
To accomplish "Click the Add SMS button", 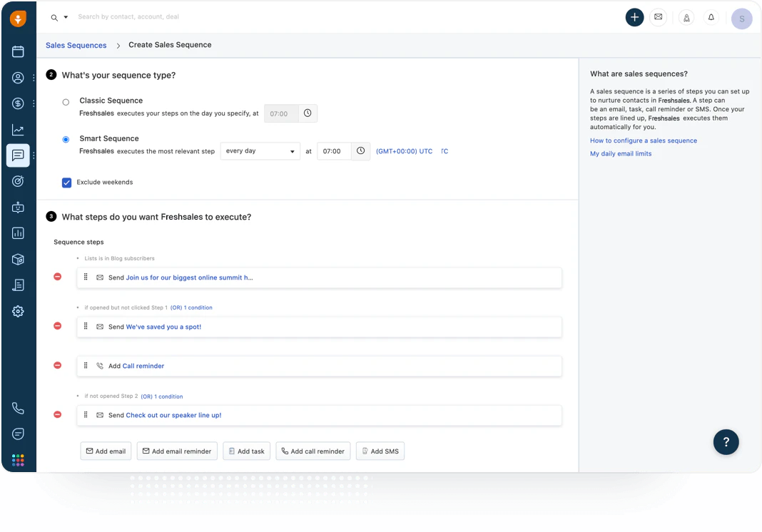I will point(380,451).
